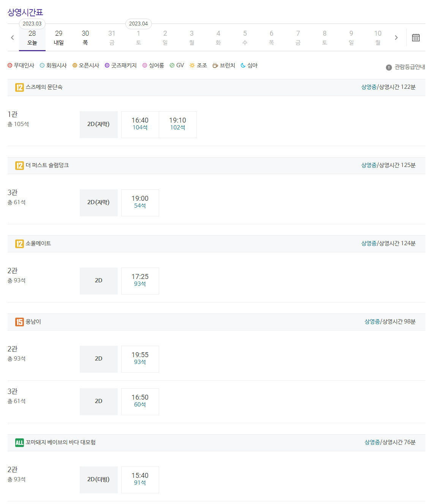
Task: Open 더 퍼스트 슬램덩크 movie title
Action: 47,165
